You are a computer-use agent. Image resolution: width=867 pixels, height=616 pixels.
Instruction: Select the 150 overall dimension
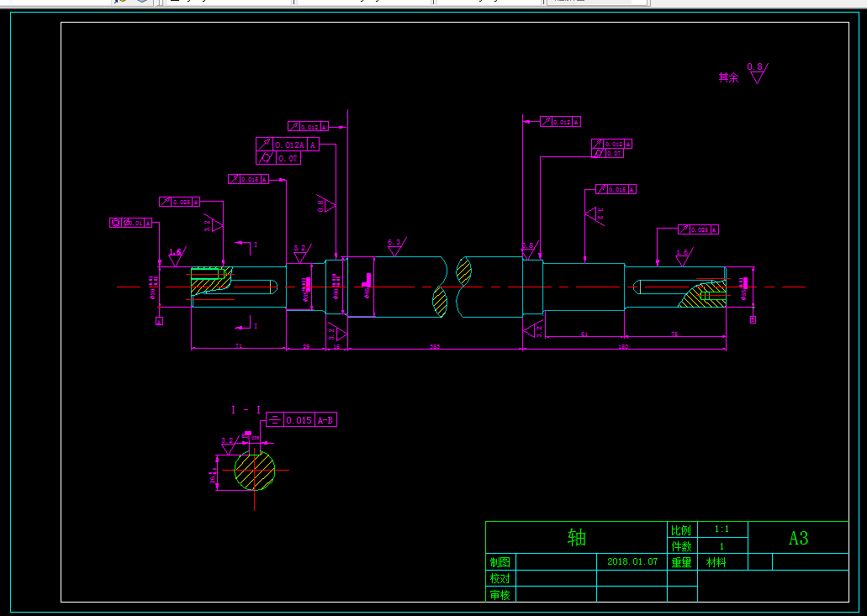[623, 346]
